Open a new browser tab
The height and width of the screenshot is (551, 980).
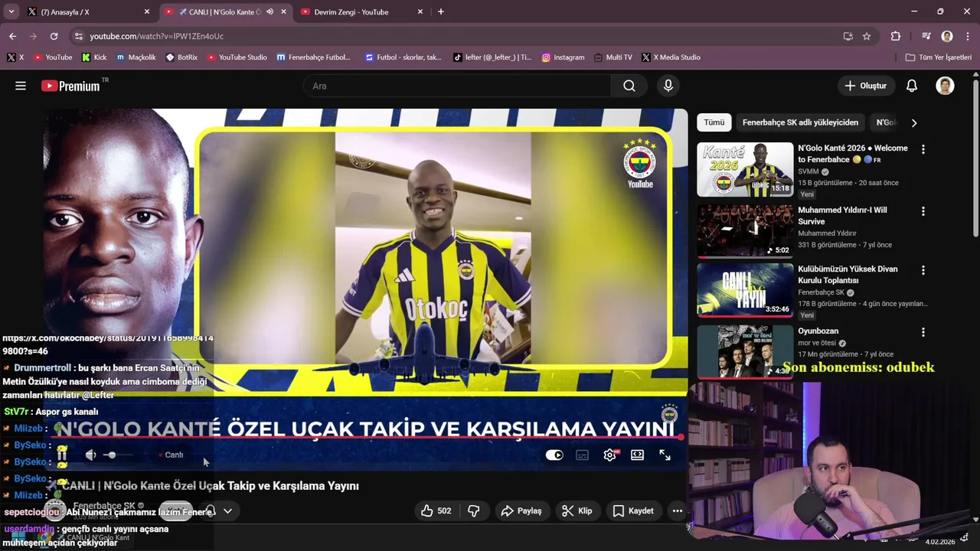point(440,11)
